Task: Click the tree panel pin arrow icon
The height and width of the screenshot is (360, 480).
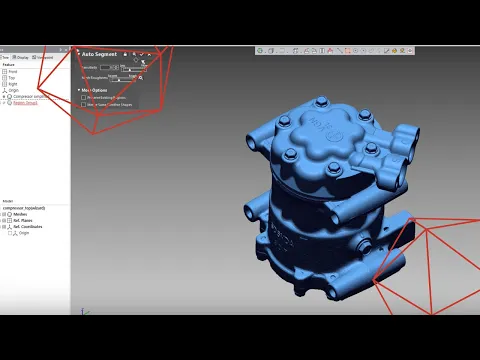Action: [61, 50]
